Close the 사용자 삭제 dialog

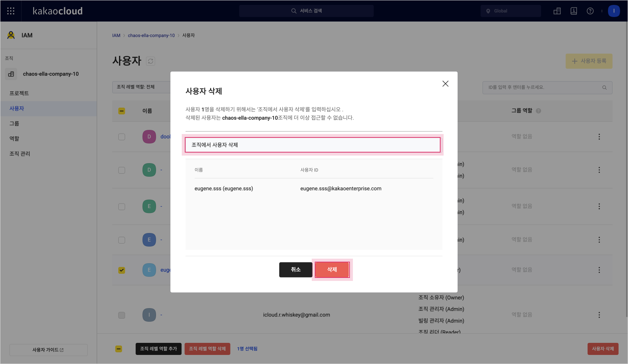[x=445, y=83]
